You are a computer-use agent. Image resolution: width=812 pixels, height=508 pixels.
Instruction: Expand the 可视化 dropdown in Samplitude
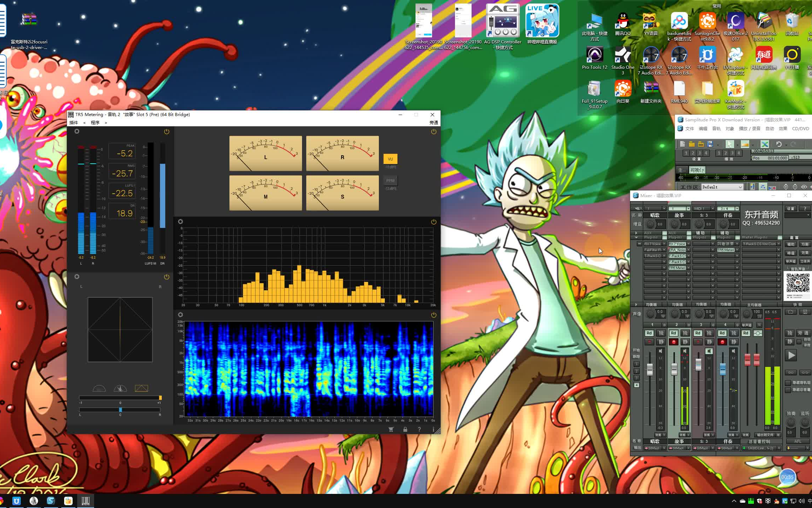click(x=696, y=170)
